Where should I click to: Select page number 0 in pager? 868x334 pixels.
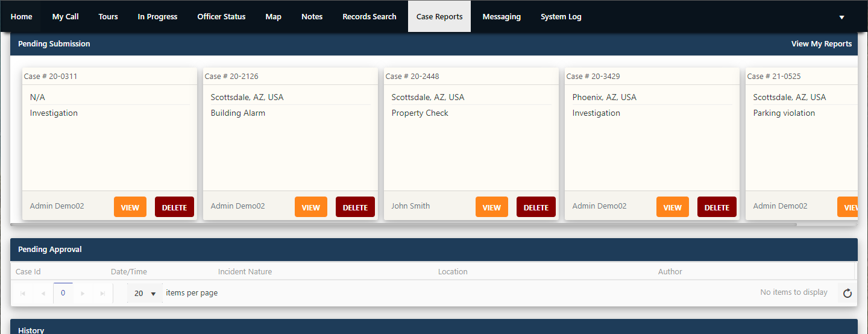(x=63, y=293)
